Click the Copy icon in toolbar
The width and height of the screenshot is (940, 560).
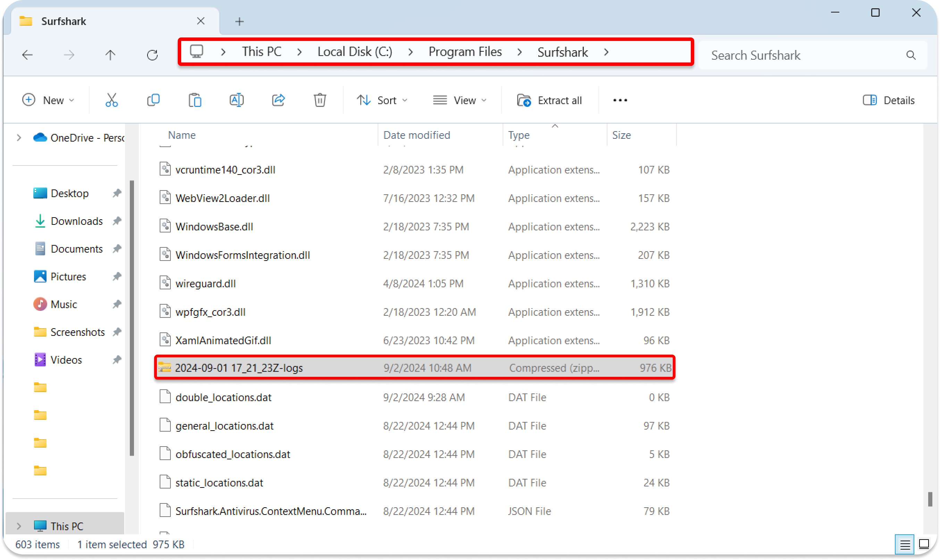(x=153, y=100)
